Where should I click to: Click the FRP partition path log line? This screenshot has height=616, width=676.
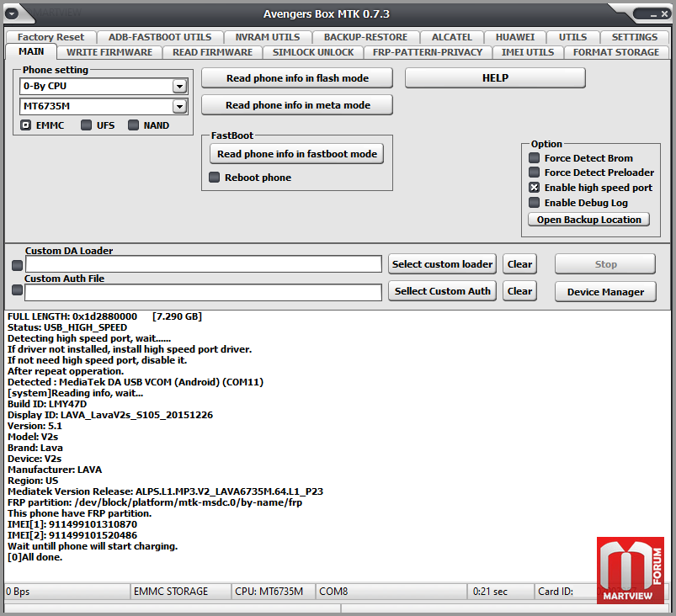pyautogui.click(x=155, y=502)
